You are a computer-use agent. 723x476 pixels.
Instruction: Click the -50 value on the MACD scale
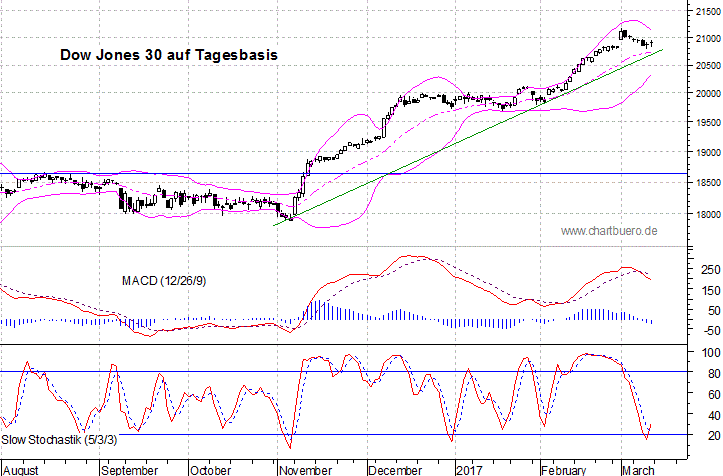[x=711, y=331]
